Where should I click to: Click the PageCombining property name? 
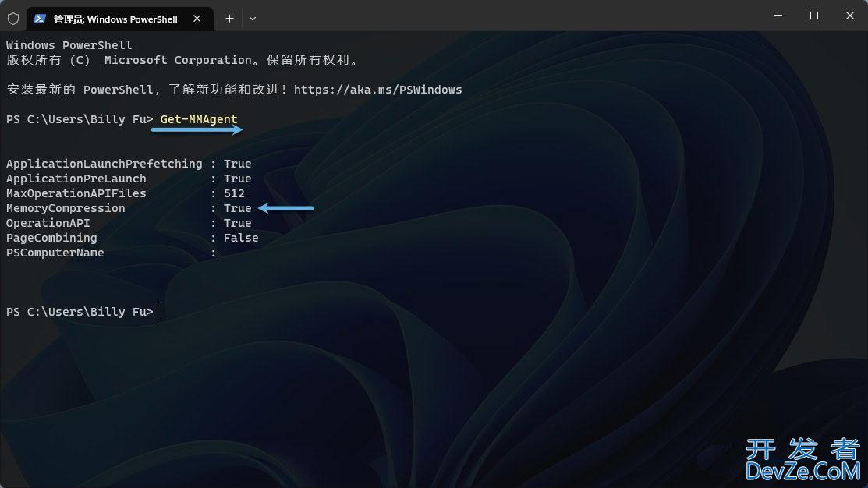(52, 238)
